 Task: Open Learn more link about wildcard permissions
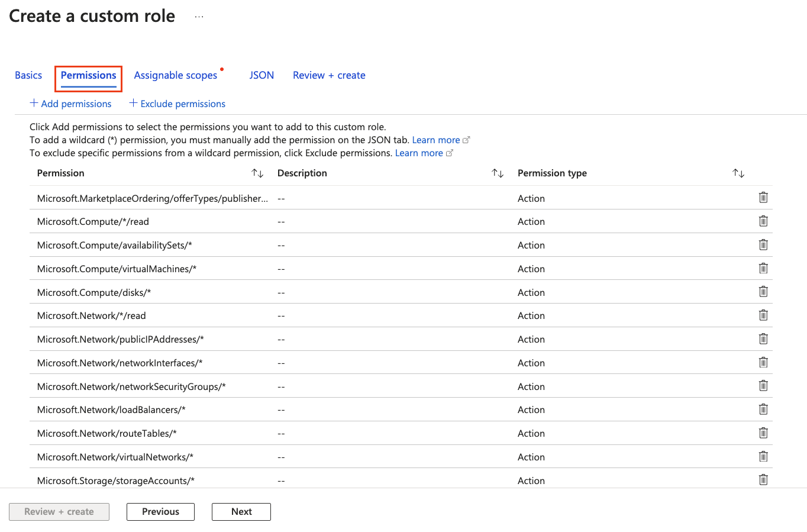(x=436, y=140)
